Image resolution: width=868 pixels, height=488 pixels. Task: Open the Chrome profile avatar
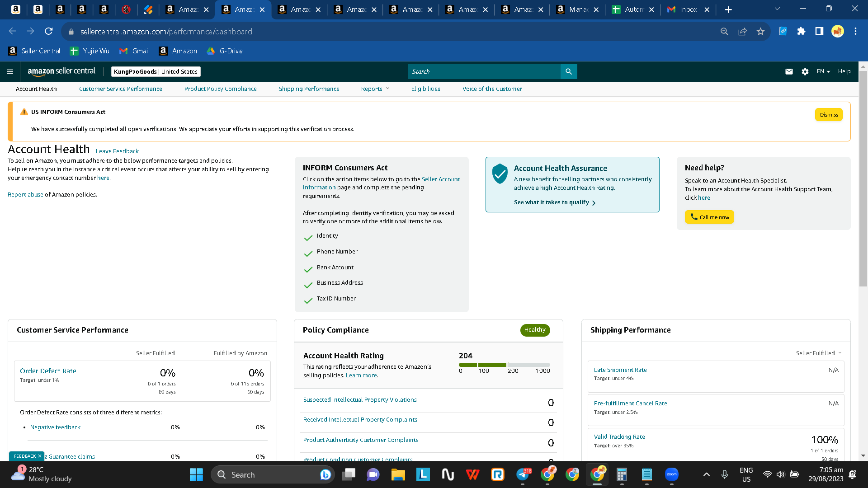(x=838, y=31)
